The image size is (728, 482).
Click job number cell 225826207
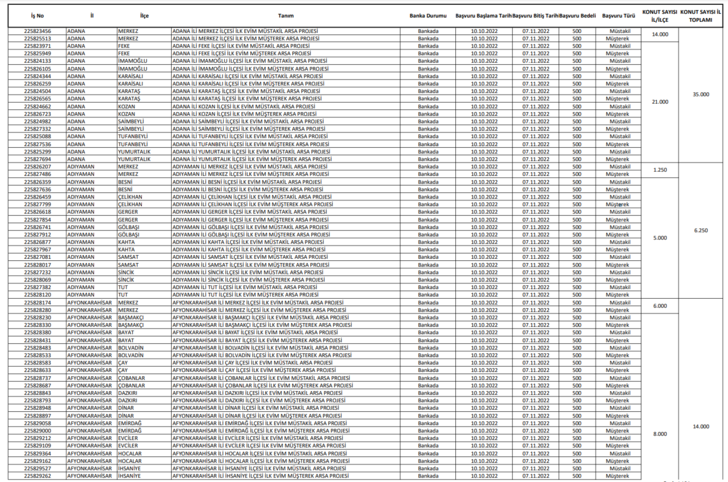(x=38, y=166)
